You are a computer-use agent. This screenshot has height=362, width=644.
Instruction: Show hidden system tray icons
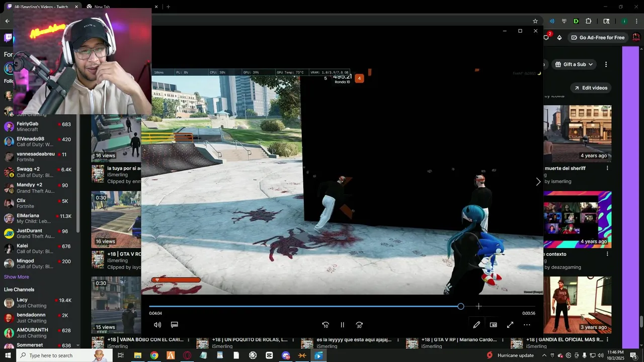coord(544,355)
